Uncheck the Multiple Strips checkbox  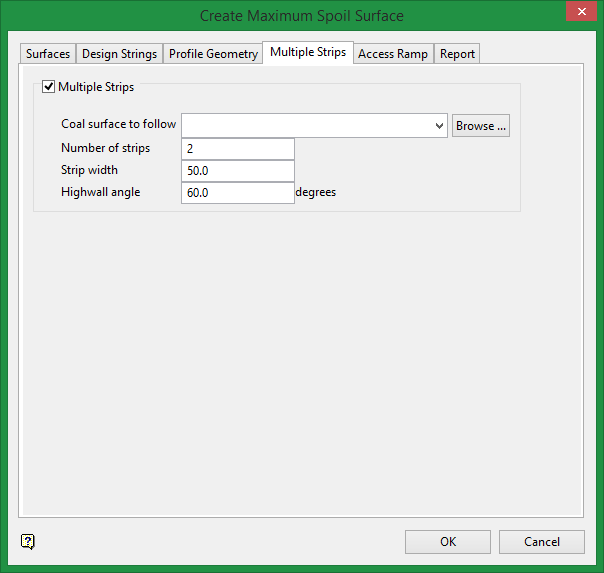click(x=48, y=86)
